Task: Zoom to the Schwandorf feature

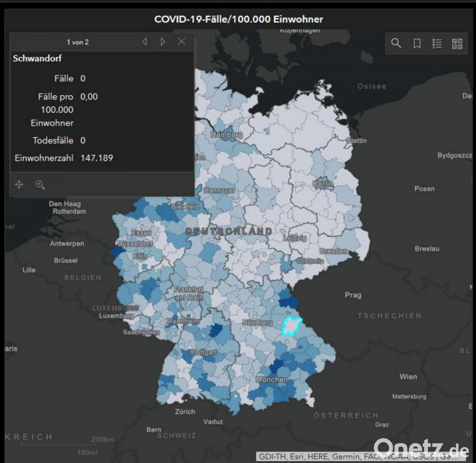Action: (x=40, y=185)
